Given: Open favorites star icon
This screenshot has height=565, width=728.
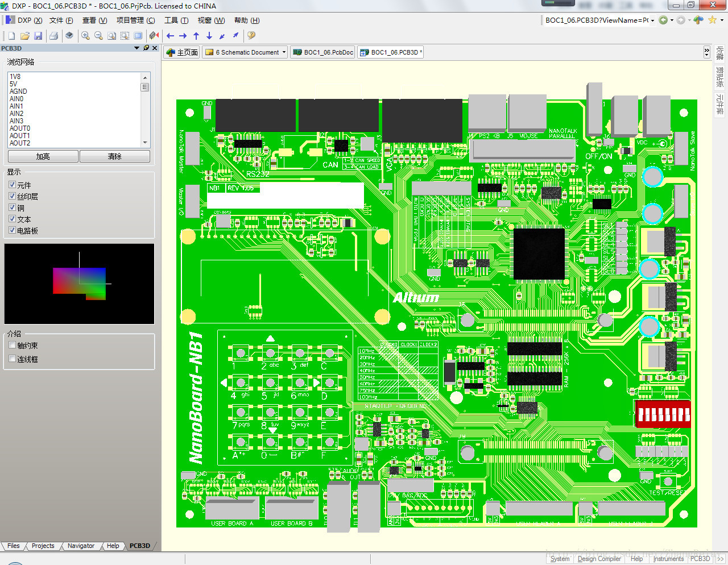Looking at the screenshot, I should tap(713, 20).
